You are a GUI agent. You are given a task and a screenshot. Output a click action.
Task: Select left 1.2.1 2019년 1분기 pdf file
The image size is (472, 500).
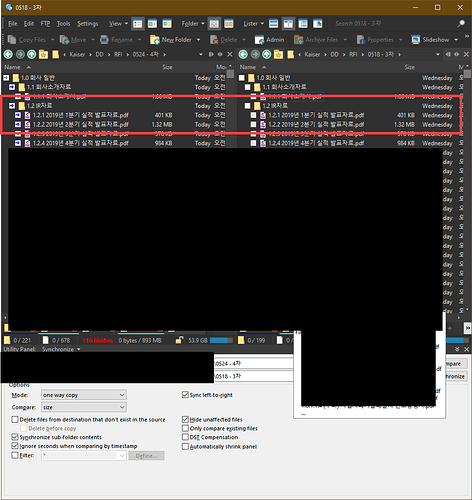click(80, 115)
